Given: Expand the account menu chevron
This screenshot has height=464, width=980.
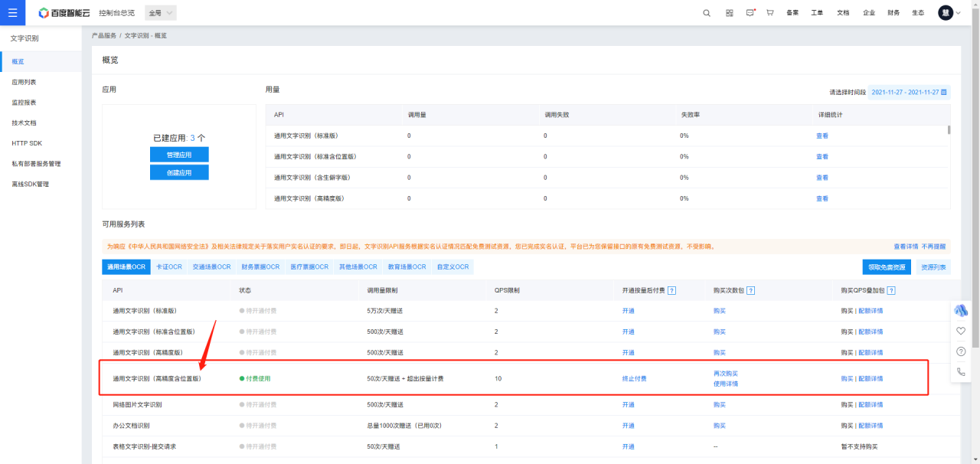Looking at the screenshot, I should click(x=958, y=13).
